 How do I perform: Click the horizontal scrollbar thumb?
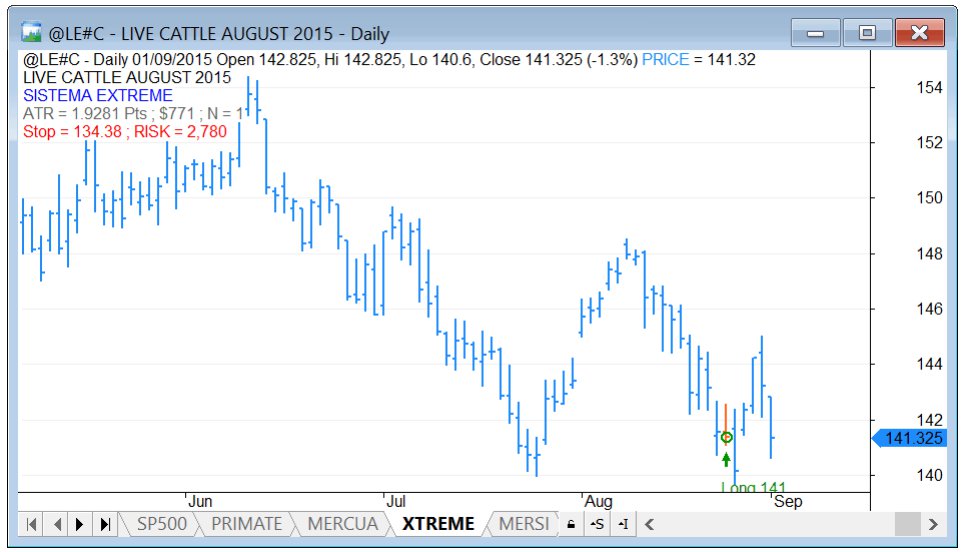coord(907,524)
